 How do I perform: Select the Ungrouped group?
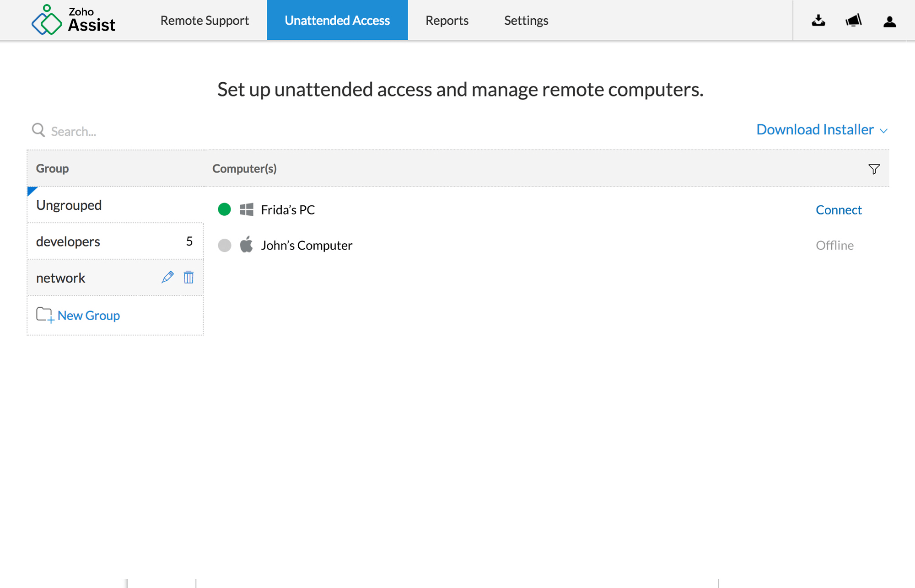coord(69,205)
